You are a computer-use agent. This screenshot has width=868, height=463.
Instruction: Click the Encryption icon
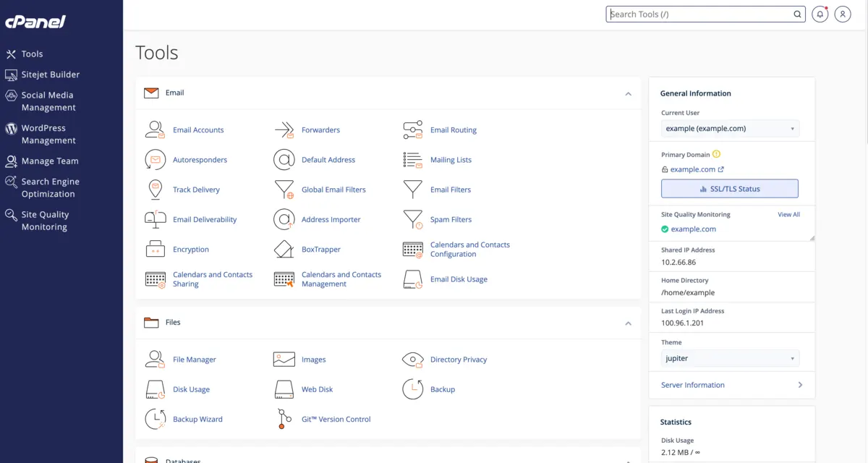(155, 250)
